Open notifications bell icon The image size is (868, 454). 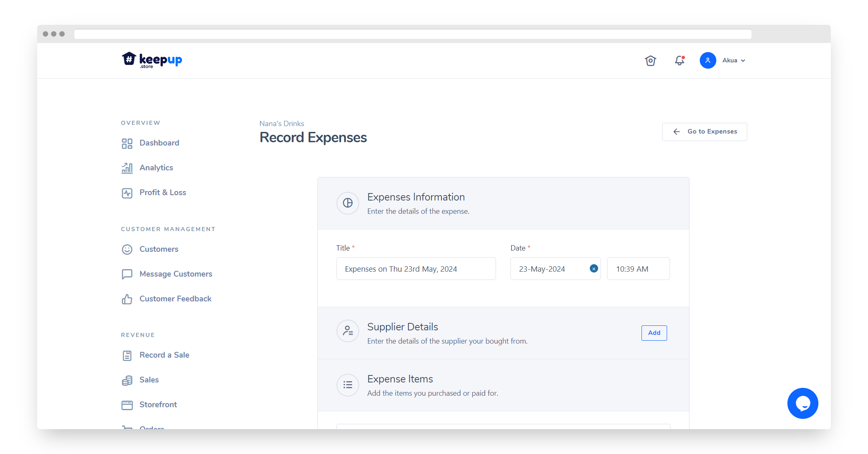coord(680,61)
